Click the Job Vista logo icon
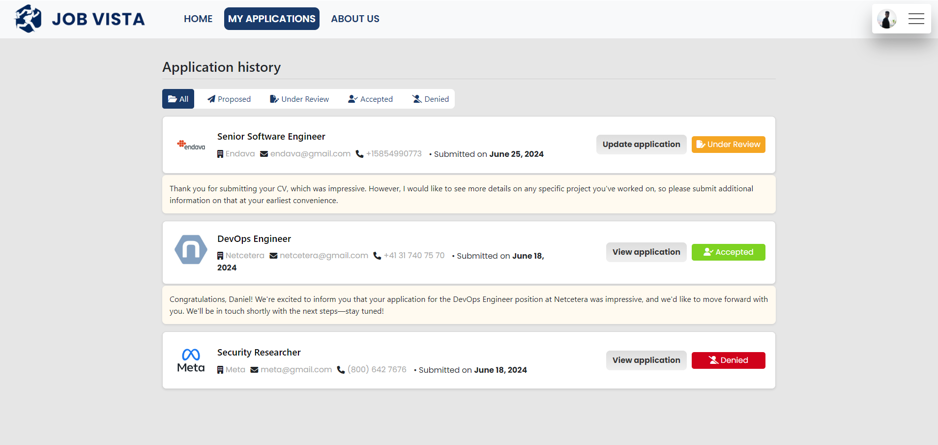This screenshot has width=938, height=445. point(29,19)
